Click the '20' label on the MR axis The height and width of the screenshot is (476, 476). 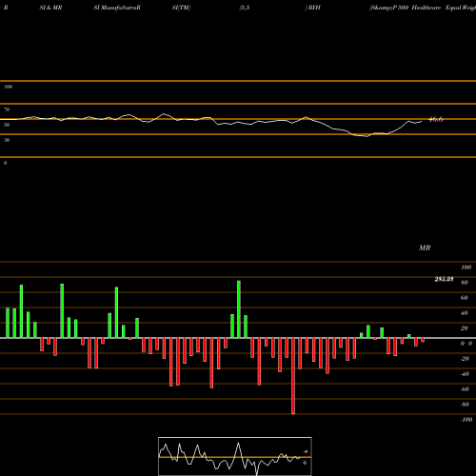(x=465, y=328)
